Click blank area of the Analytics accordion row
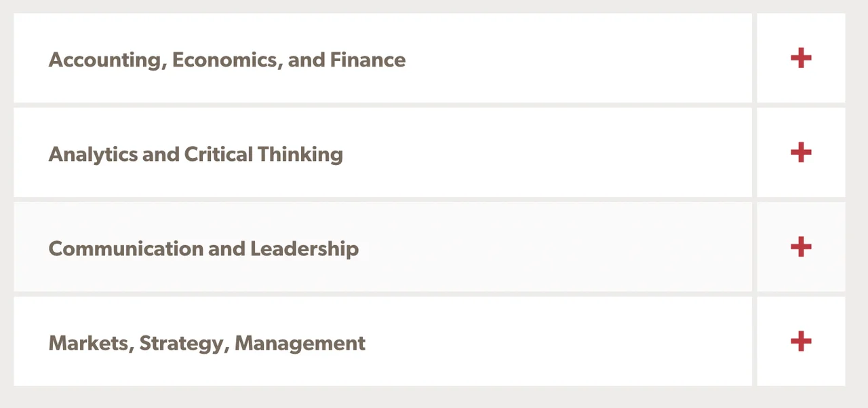The height and width of the screenshot is (408, 868). (542, 153)
